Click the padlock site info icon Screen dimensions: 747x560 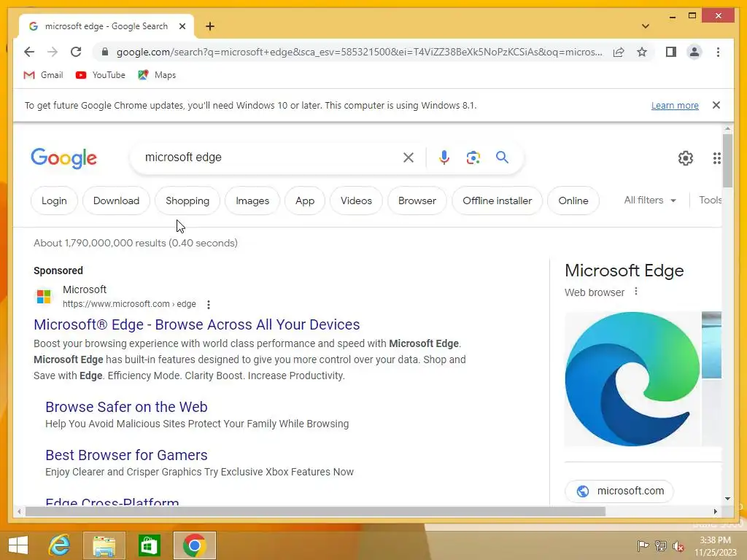(x=105, y=52)
